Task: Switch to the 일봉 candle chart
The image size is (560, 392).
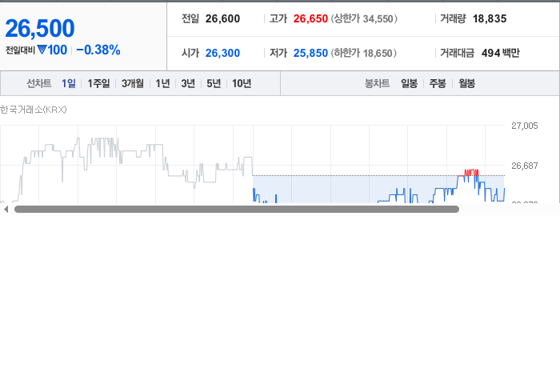Action: pyautogui.click(x=410, y=83)
